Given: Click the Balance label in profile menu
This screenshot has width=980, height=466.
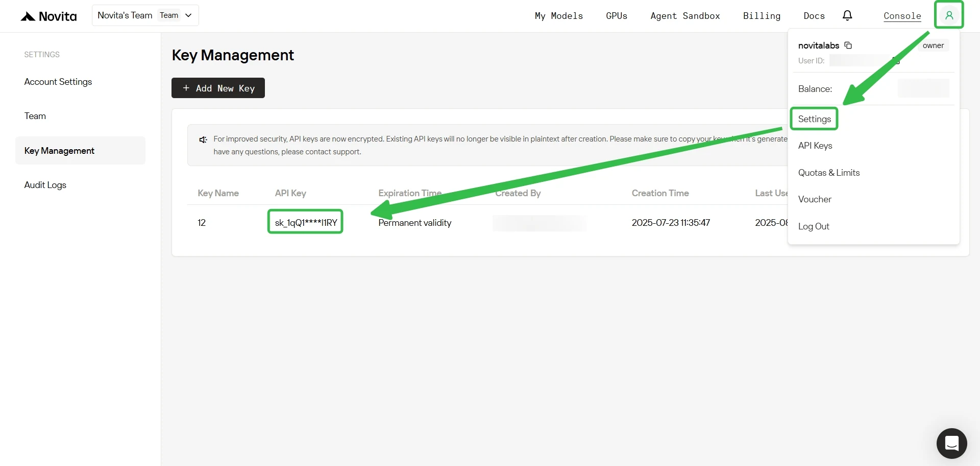Looking at the screenshot, I should pos(815,89).
